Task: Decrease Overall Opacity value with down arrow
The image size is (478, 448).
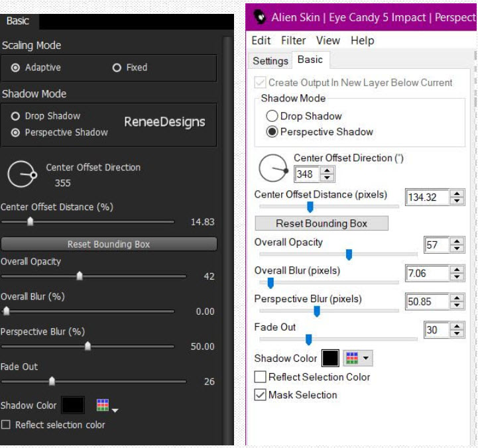Action: (x=457, y=248)
